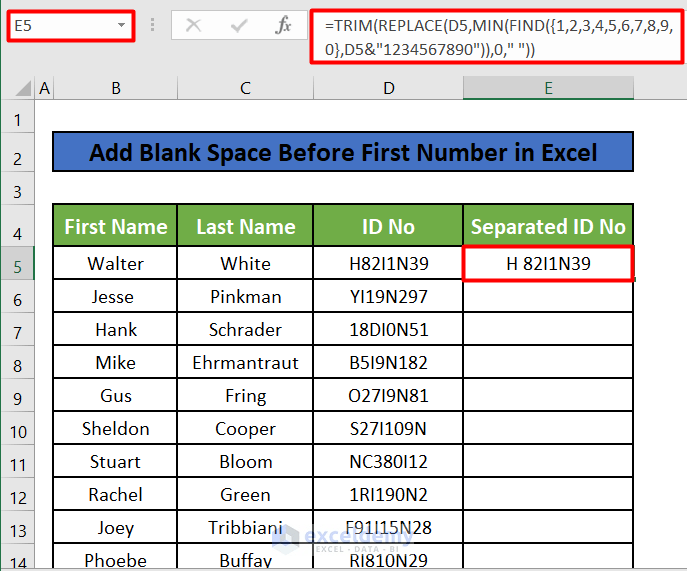Select column C header
The height and width of the screenshot is (571, 687).
tap(245, 88)
